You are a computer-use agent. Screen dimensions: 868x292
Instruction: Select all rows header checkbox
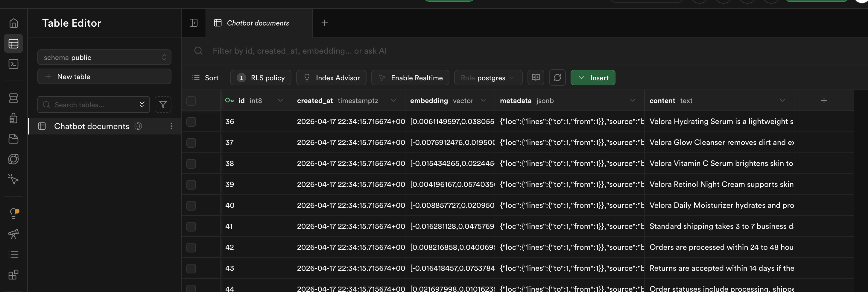191,101
